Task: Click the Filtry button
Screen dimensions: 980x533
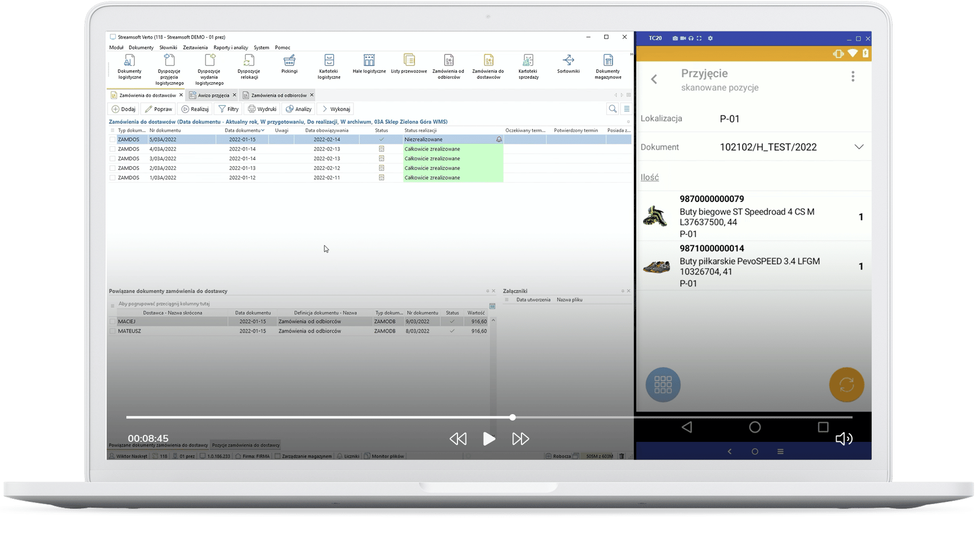Action: [229, 109]
